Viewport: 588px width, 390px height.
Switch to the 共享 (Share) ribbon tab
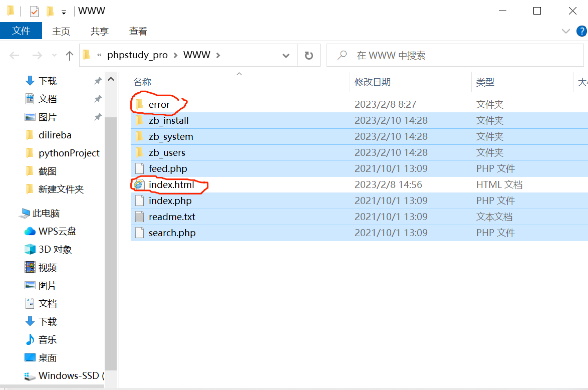(99, 31)
